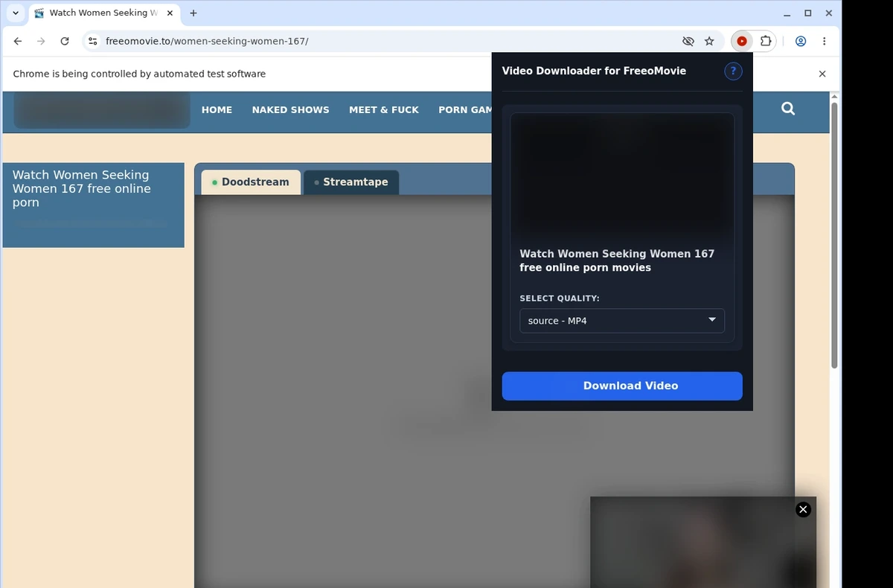893x588 pixels.
Task: Open the Chrome profile icon
Action: click(801, 42)
